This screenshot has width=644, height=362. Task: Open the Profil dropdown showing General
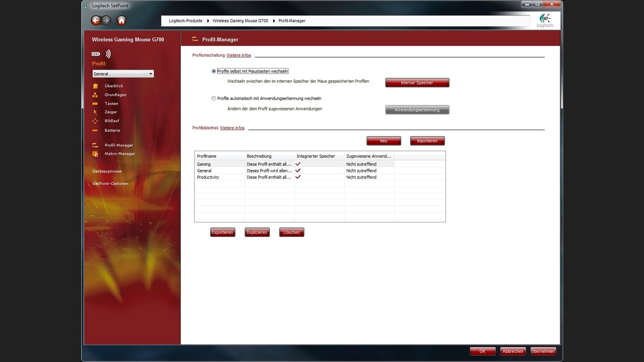pos(123,74)
